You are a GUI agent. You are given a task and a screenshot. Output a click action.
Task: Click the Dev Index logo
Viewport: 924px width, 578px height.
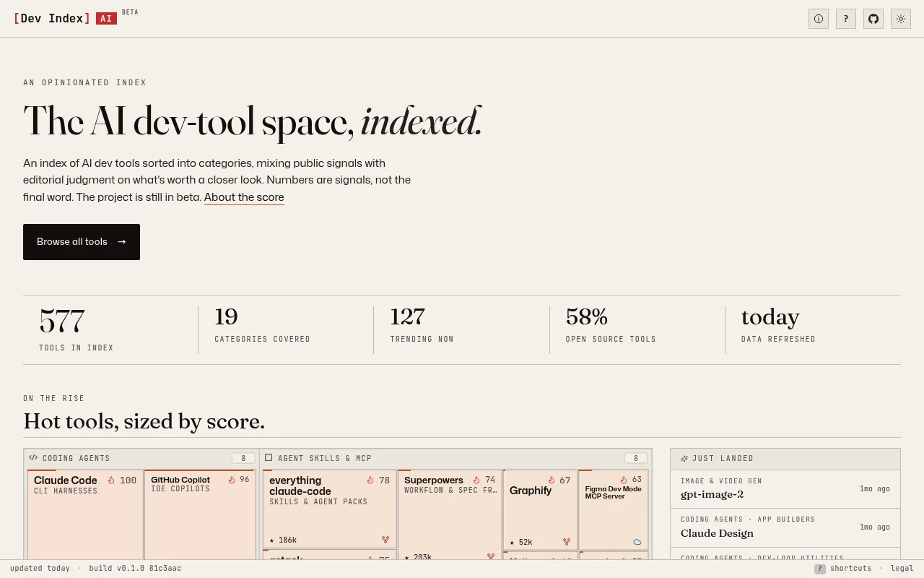(52, 19)
